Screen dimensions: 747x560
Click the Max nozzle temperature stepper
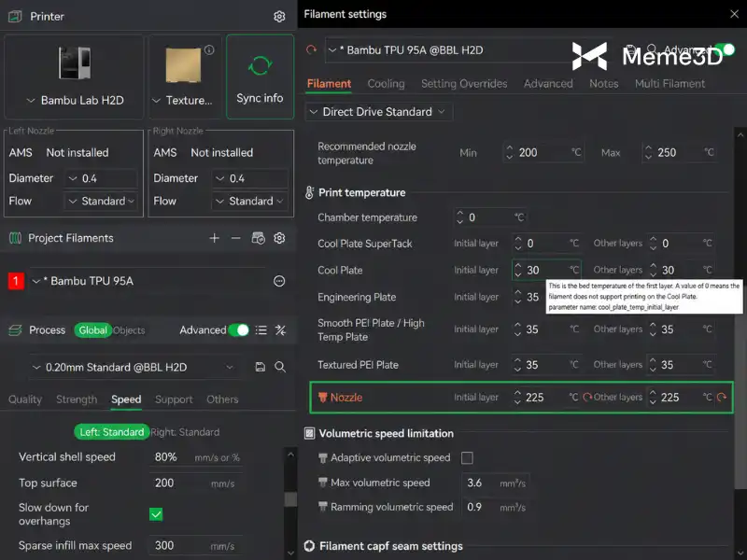tap(648, 152)
